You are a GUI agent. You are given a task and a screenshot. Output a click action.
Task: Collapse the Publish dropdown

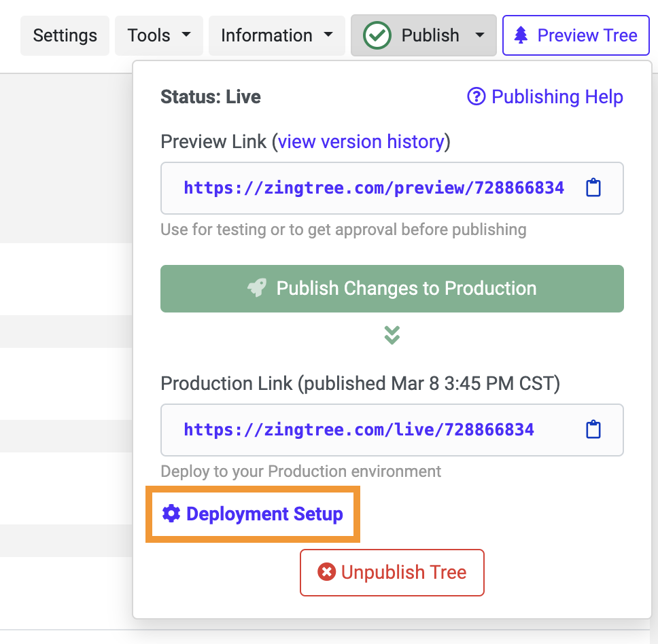point(423,35)
